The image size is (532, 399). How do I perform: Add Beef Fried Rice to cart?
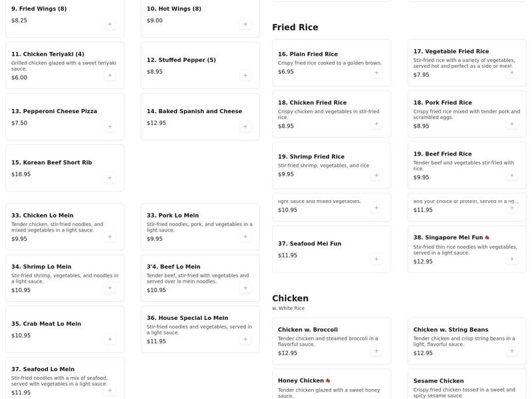(512, 174)
